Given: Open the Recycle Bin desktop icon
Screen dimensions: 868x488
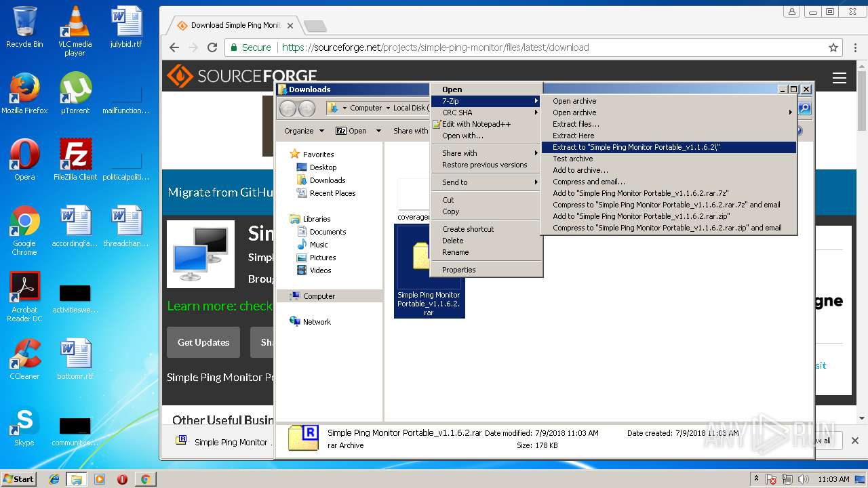Looking at the screenshot, I should point(24,27).
